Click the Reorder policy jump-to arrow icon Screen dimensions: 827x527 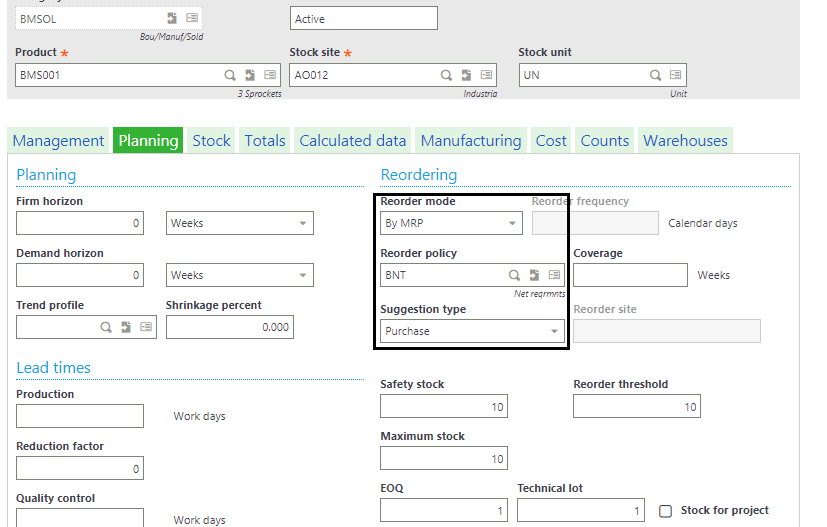tap(534, 275)
